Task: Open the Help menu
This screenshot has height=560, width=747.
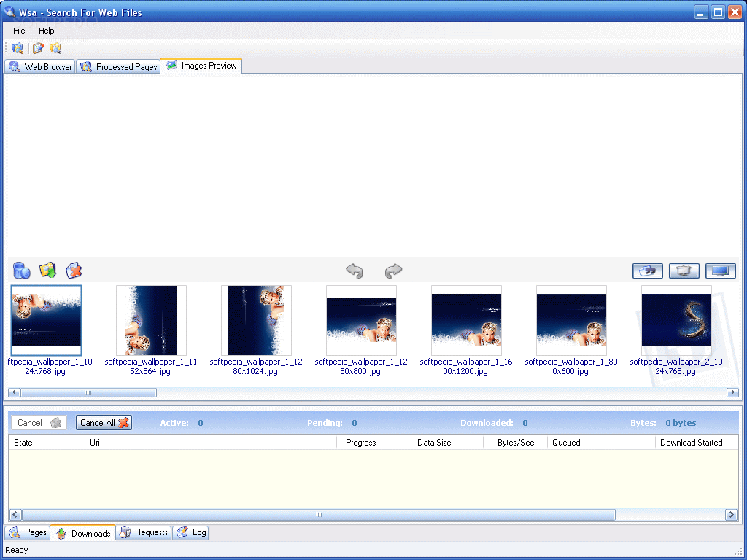Action: click(x=46, y=31)
